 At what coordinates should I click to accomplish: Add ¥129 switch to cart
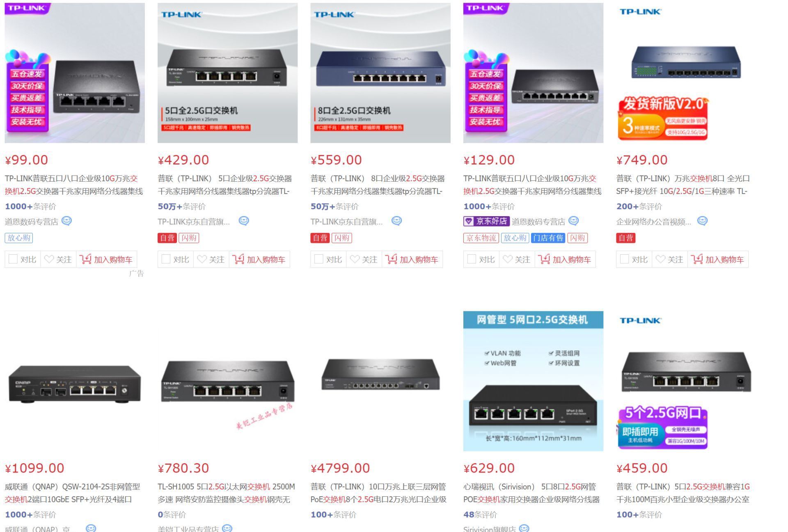point(565,259)
